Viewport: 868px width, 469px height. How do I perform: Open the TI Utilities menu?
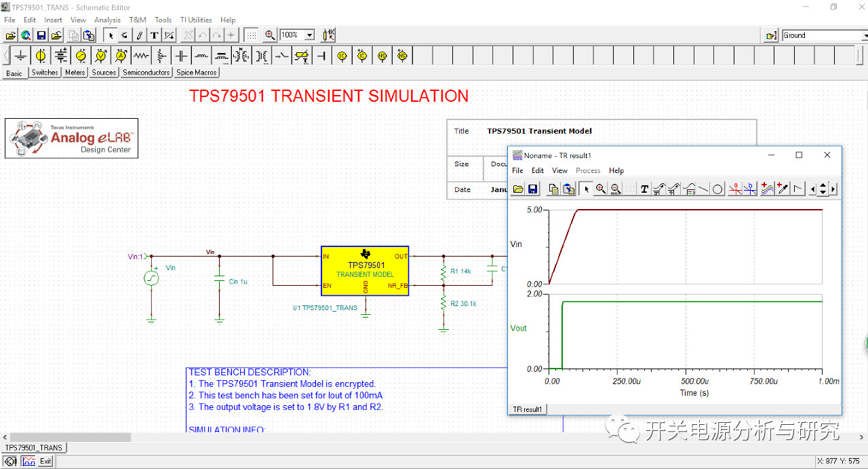coord(196,20)
